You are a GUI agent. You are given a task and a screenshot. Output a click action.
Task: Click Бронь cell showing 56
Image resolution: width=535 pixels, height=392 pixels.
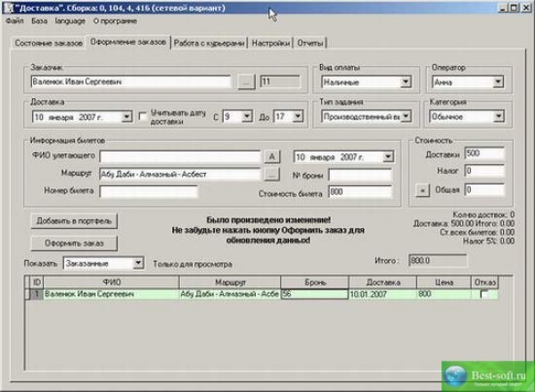[315, 294]
